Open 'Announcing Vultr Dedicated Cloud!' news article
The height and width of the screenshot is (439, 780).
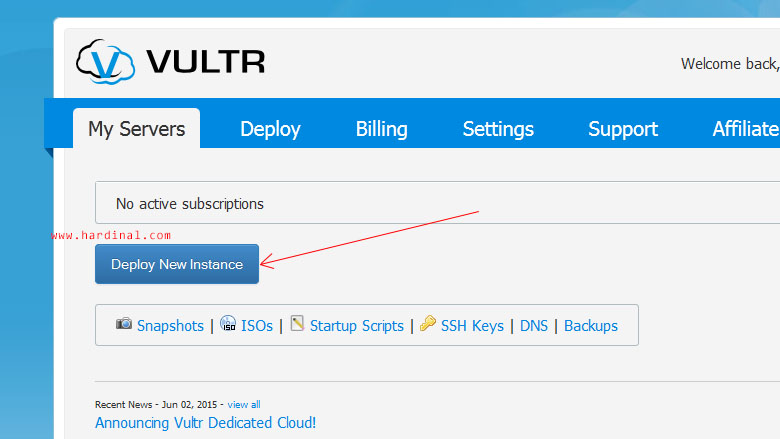205,423
